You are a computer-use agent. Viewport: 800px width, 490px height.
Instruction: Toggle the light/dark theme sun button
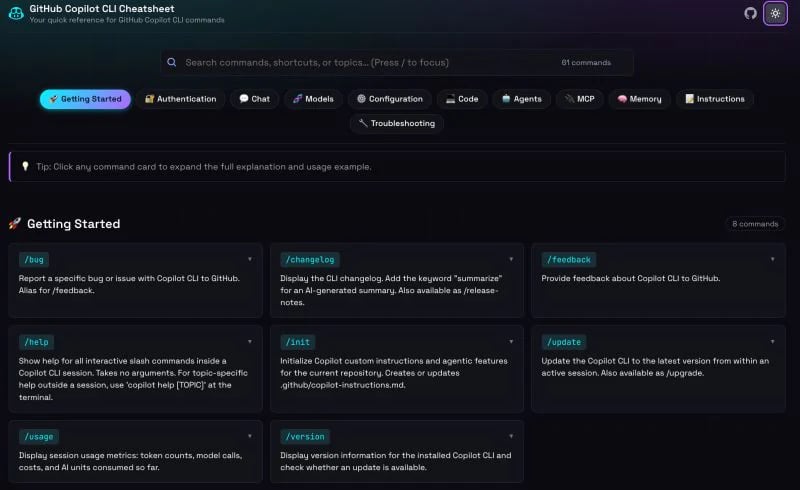pos(775,13)
